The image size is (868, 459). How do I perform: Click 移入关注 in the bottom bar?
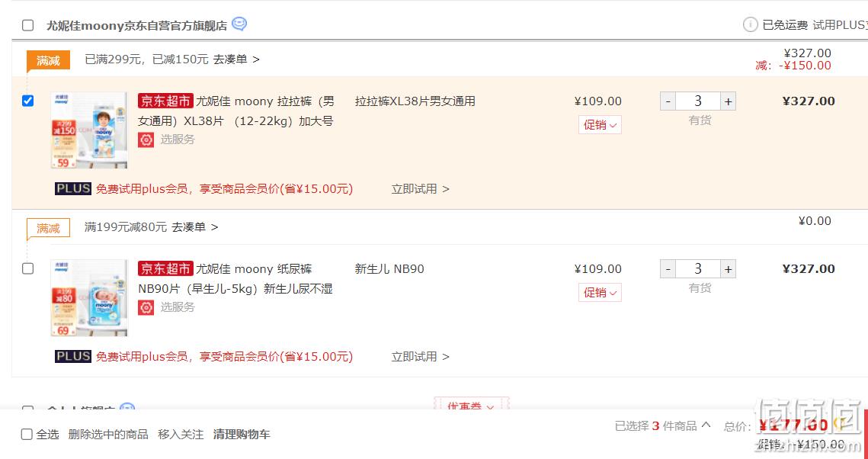[x=181, y=434]
